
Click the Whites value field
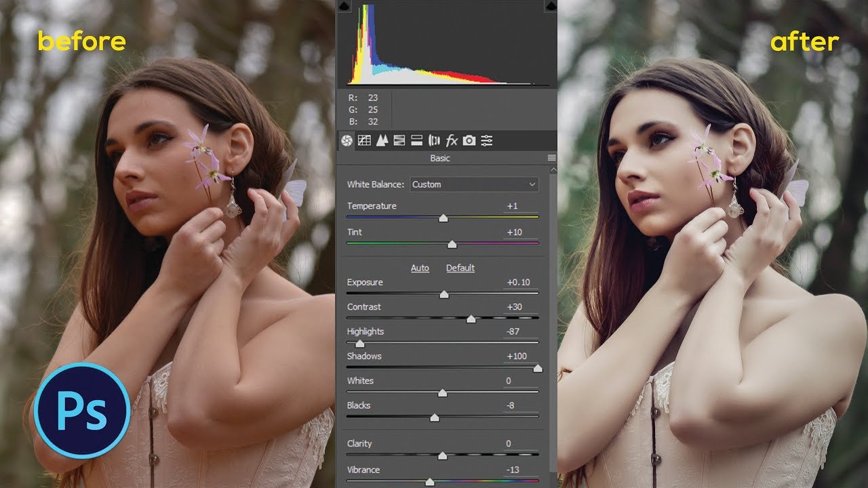[521, 381]
